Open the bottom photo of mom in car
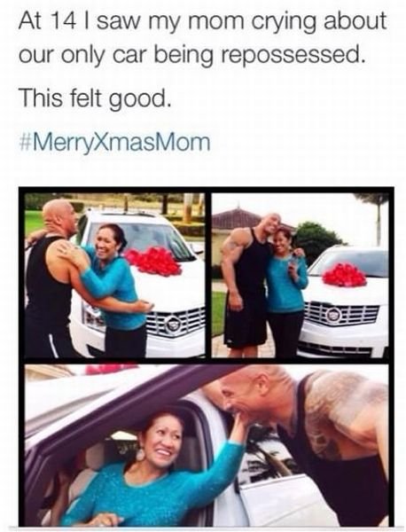Screen dimensions: 406x532 click(207, 445)
